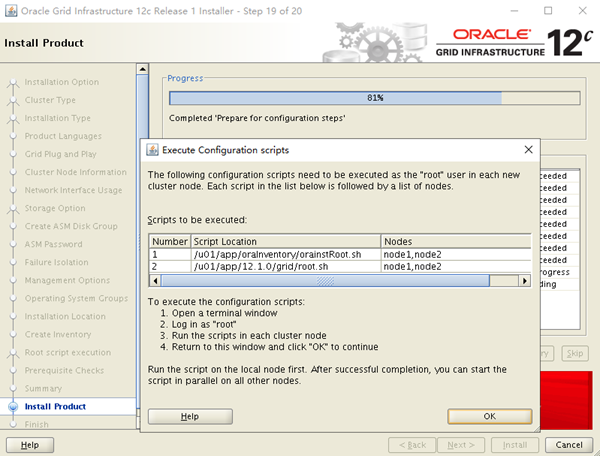Click the Cluster Type step node icon

(x=13, y=101)
